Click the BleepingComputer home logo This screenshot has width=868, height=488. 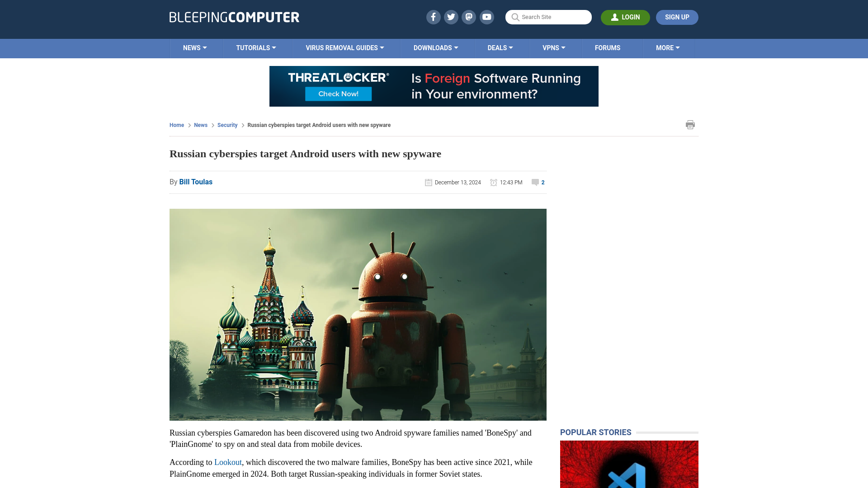click(234, 17)
